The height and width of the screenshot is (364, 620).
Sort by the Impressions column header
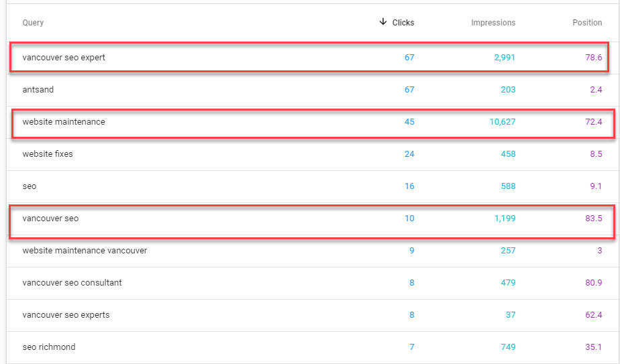pyautogui.click(x=493, y=23)
